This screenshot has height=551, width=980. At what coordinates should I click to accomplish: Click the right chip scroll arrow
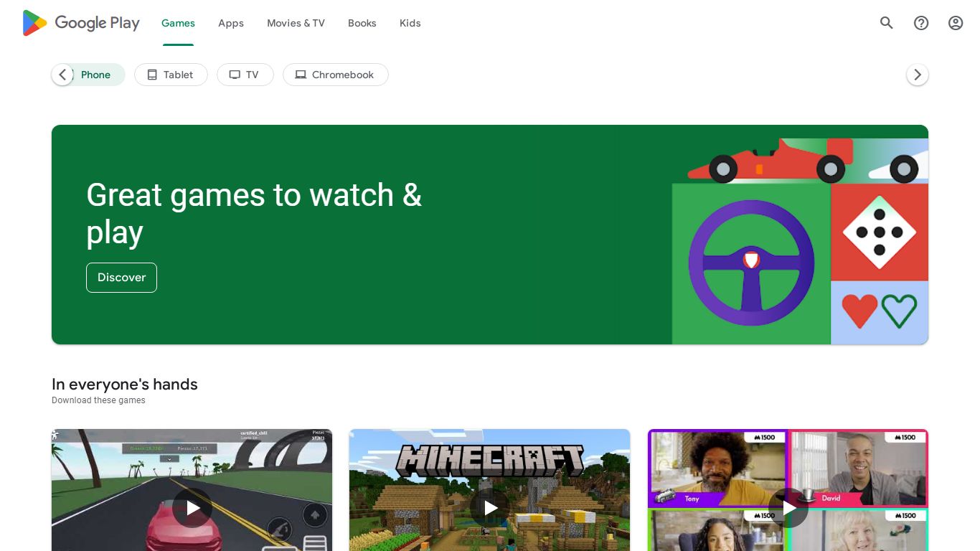click(918, 75)
